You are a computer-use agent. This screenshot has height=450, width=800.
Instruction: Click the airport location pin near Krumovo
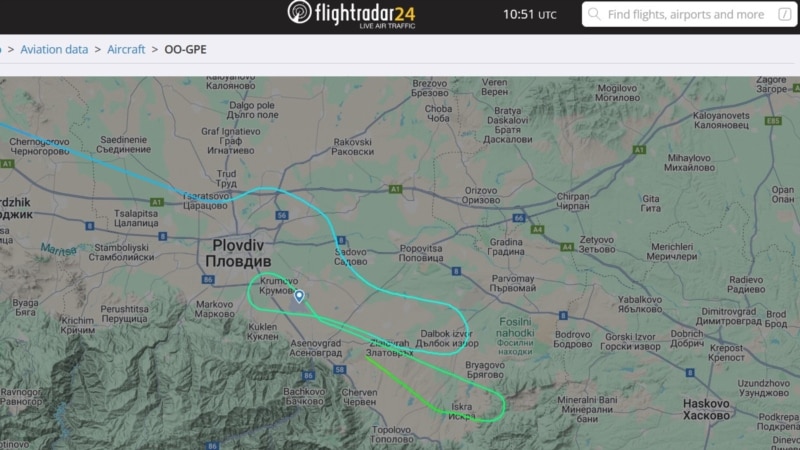(299, 296)
